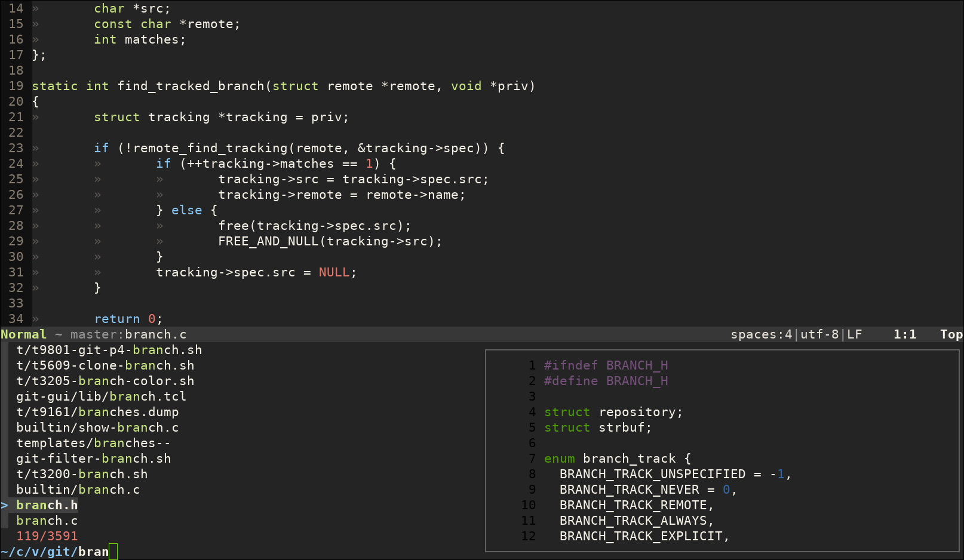
Task: Select templates/branches-- entry
Action: coord(94,443)
